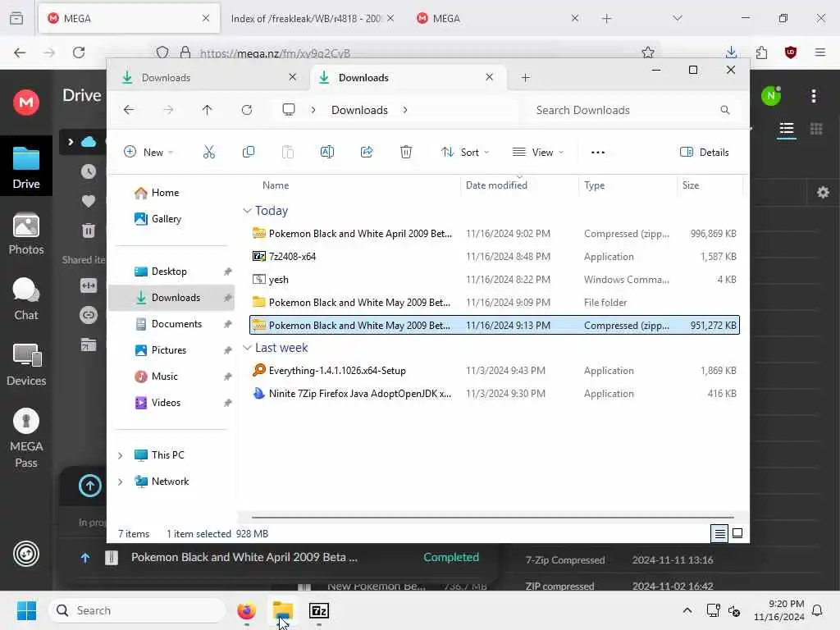Reload the Firefox page
Screen dimensions: 840x630
pyautogui.click(x=79, y=52)
